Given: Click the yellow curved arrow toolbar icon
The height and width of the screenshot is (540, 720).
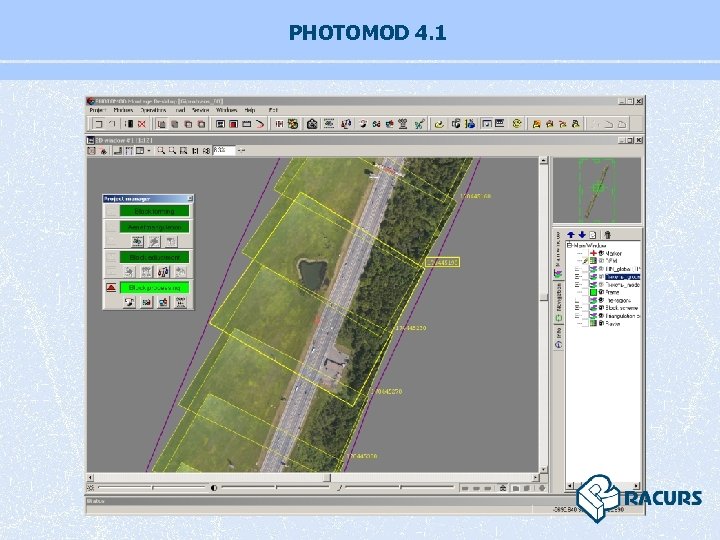Looking at the screenshot, I should coord(439,124).
